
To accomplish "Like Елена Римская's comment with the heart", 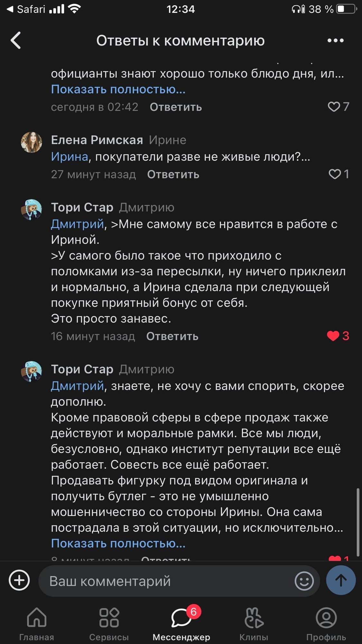I will tap(335, 174).
